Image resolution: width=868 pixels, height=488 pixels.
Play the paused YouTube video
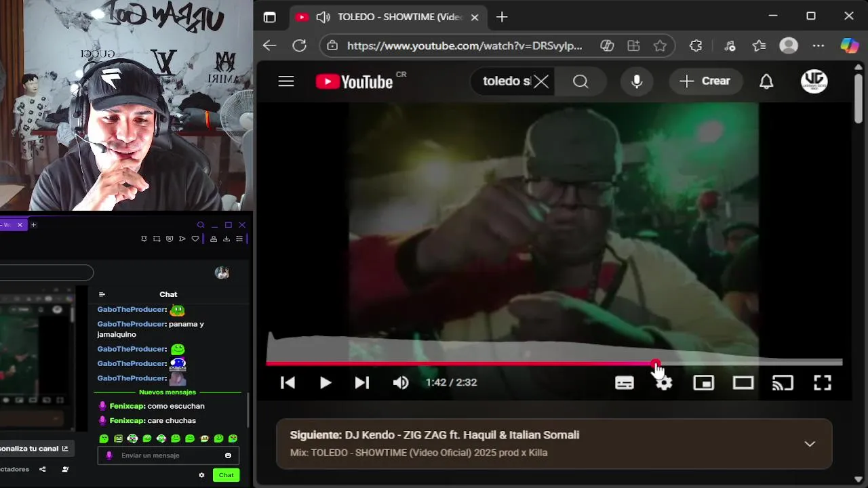(325, 383)
